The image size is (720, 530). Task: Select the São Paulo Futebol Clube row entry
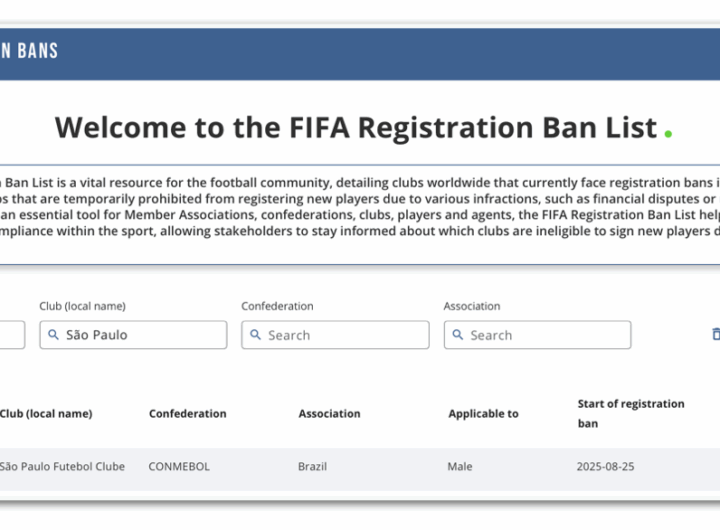click(62, 466)
